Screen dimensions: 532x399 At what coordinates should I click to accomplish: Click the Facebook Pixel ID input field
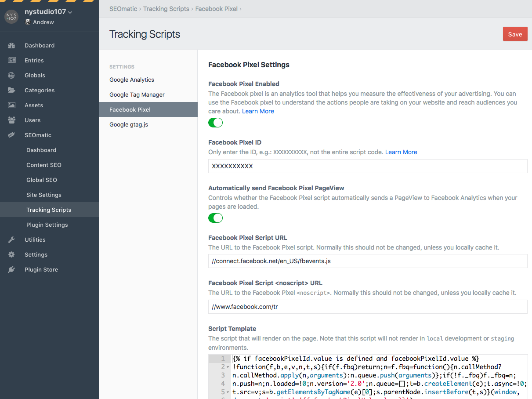tap(368, 166)
